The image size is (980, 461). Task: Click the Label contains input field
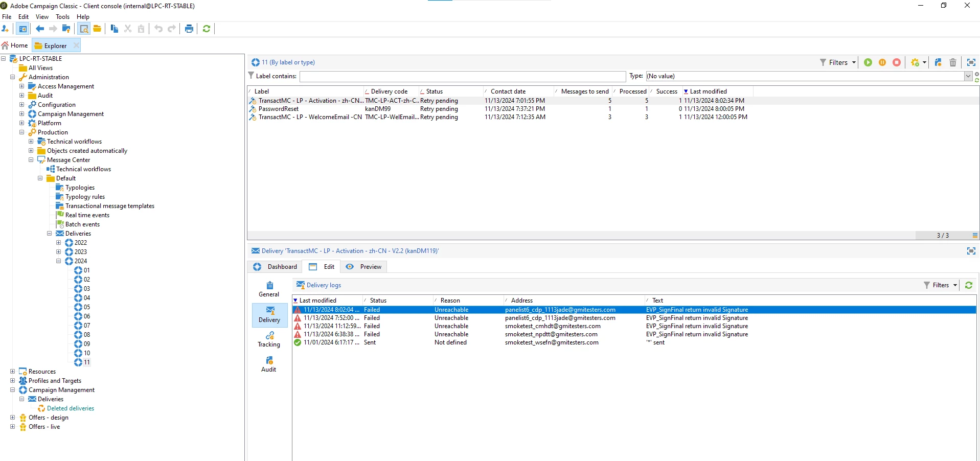463,76
